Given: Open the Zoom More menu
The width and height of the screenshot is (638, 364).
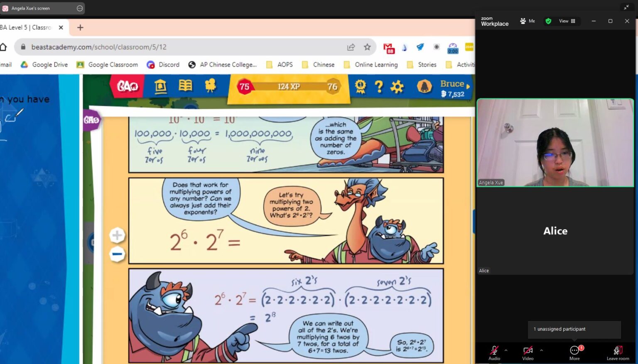Looking at the screenshot, I should (575, 353).
